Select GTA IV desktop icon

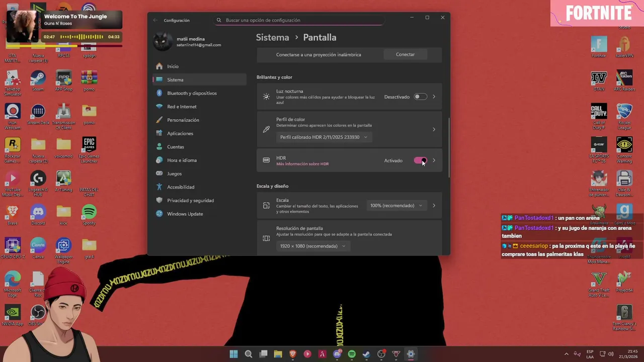pos(599,81)
